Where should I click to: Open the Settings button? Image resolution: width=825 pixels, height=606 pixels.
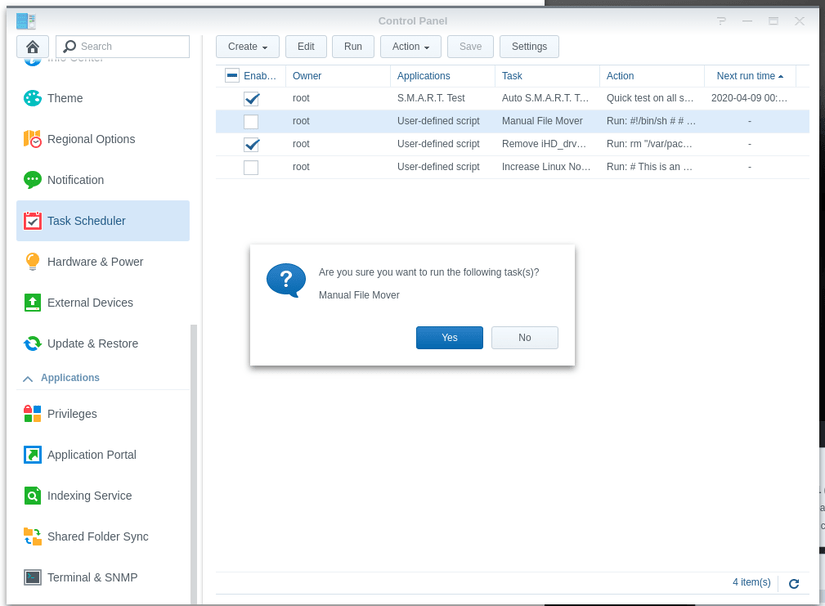[x=529, y=46]
